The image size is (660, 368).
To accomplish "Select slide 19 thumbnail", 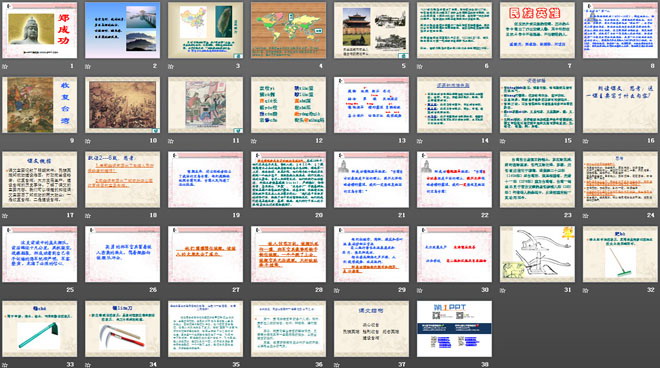I will (205, 179).
